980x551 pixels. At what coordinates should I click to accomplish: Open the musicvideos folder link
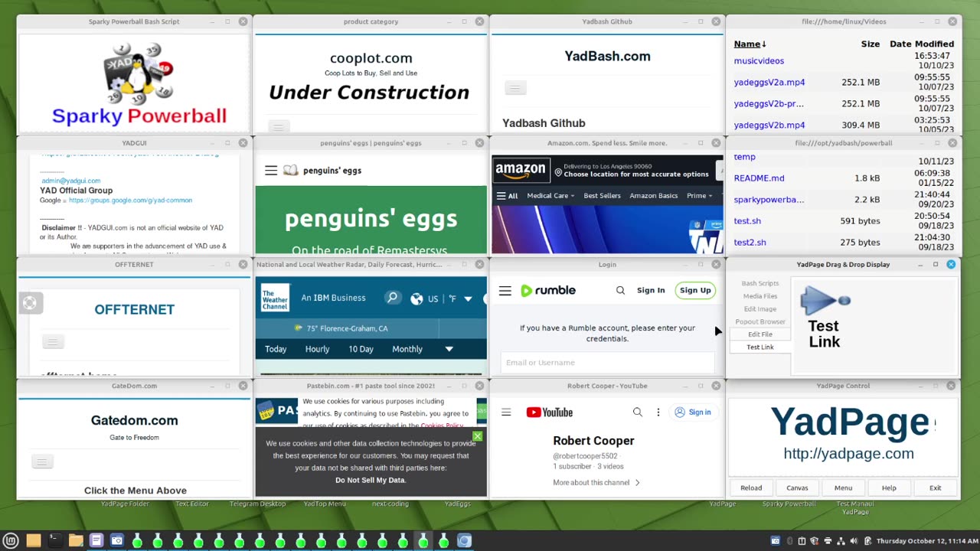759,61
